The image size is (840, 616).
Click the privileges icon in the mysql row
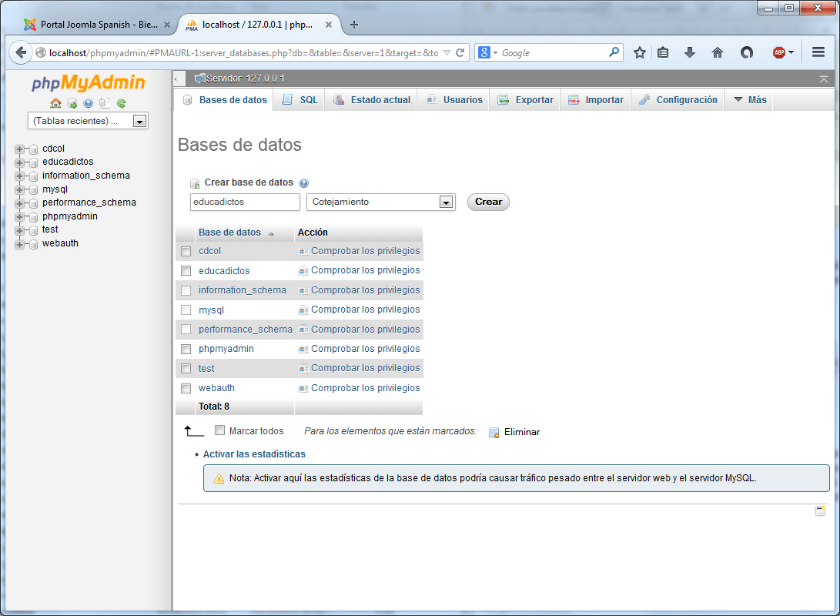(x=303, y=310)
